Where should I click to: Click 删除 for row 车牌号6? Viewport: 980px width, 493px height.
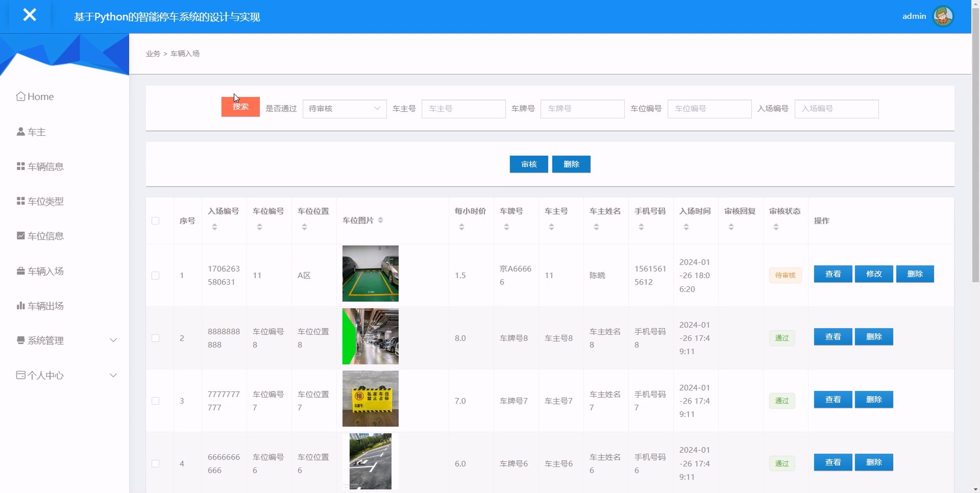[874, 462]
